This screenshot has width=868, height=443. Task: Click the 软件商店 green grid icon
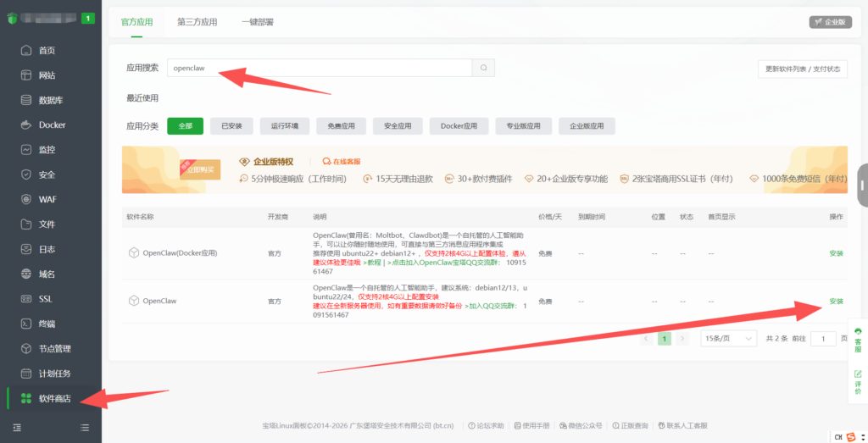26,398
